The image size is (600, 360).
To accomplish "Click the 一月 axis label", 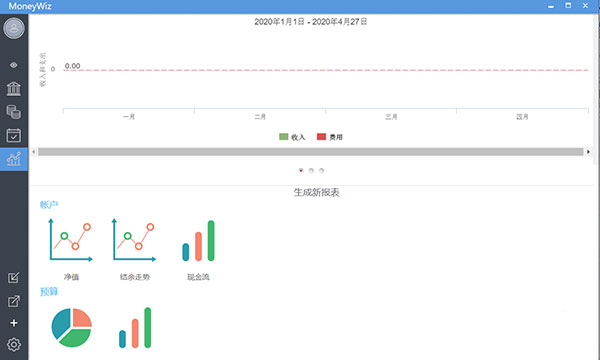I will pos(129,117).
